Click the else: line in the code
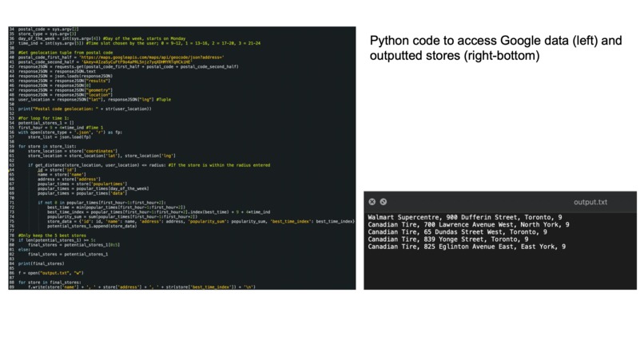The image size is (644, 348). click(24, 250)
